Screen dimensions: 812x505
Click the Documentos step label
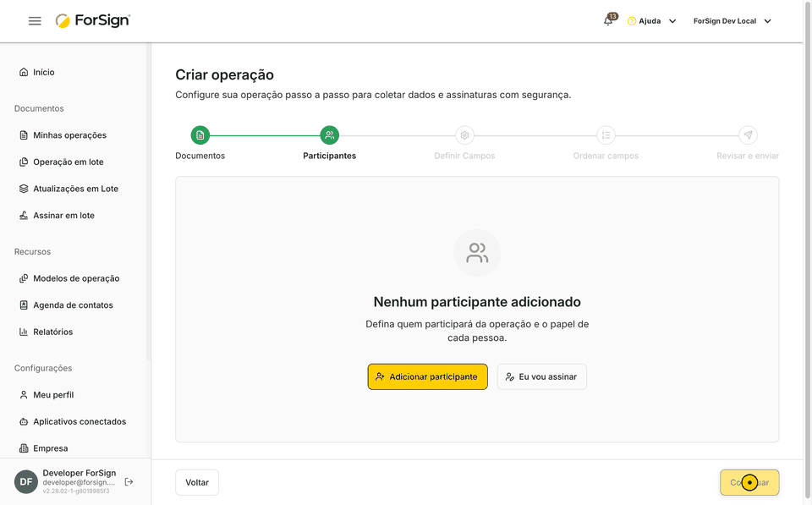click(x=200, y=156)
